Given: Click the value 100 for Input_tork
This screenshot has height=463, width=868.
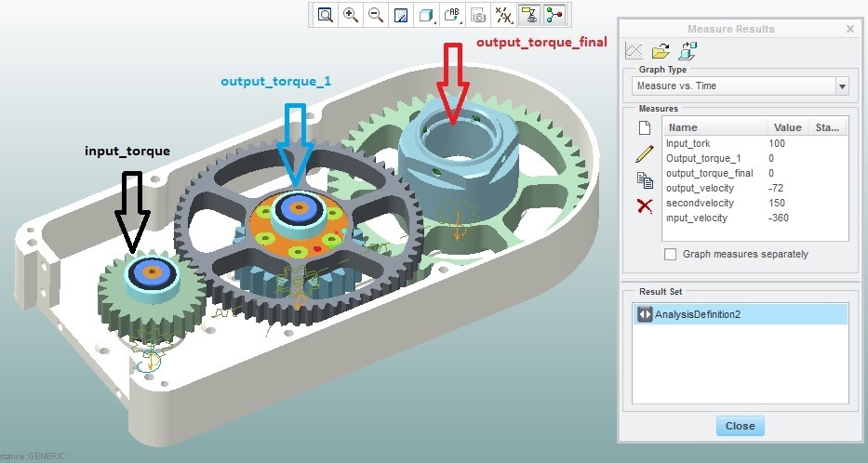Looking at the screenshot, I should click(777, 143).
